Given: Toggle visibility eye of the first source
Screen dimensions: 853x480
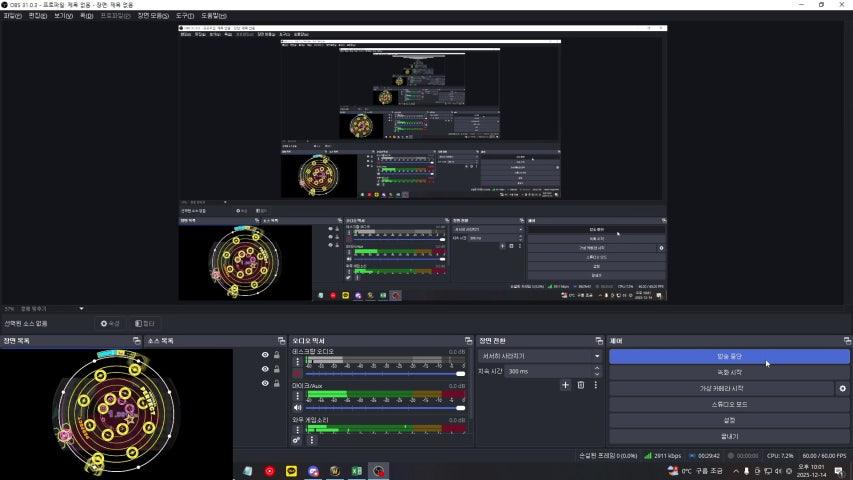Looking at the screenshot, I should [265, 355].
